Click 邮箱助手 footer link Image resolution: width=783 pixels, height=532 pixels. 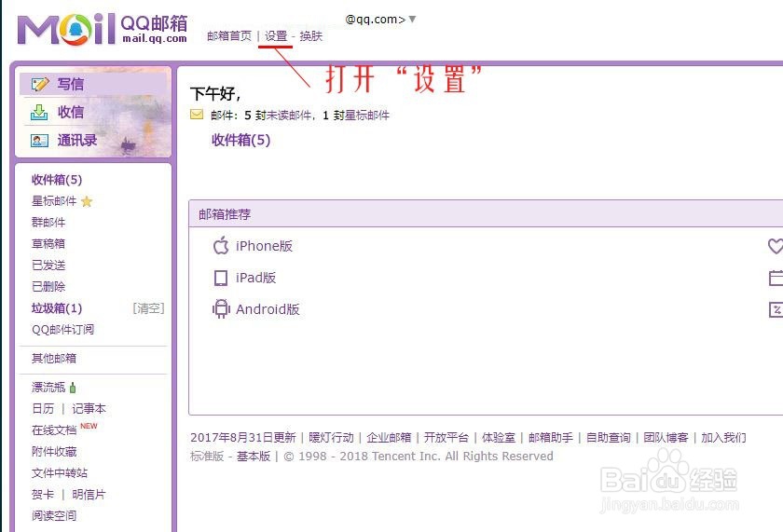(x=551, y=438)
